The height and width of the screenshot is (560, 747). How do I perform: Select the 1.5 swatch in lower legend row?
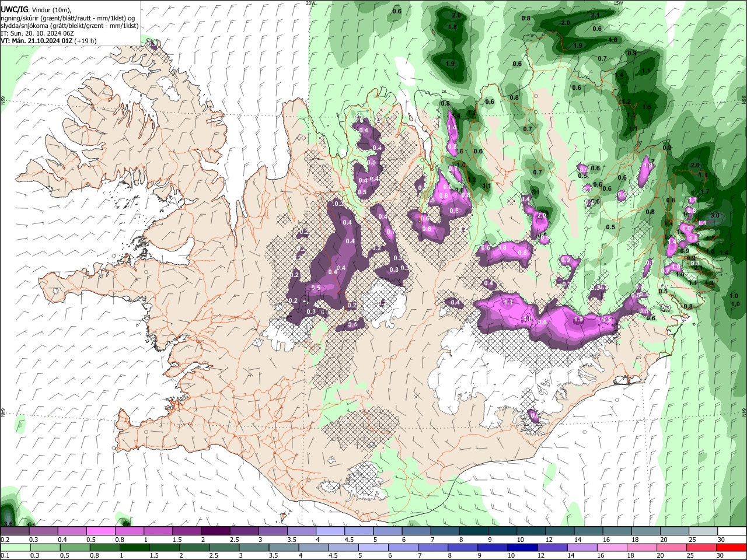click(x=164, y=548)
